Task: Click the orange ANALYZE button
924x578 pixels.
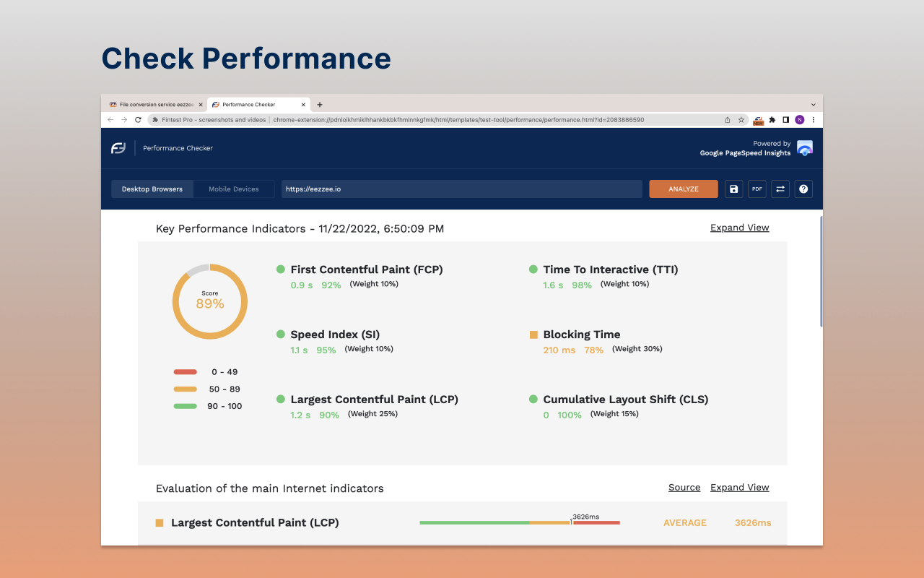Action: coord(684,189)
